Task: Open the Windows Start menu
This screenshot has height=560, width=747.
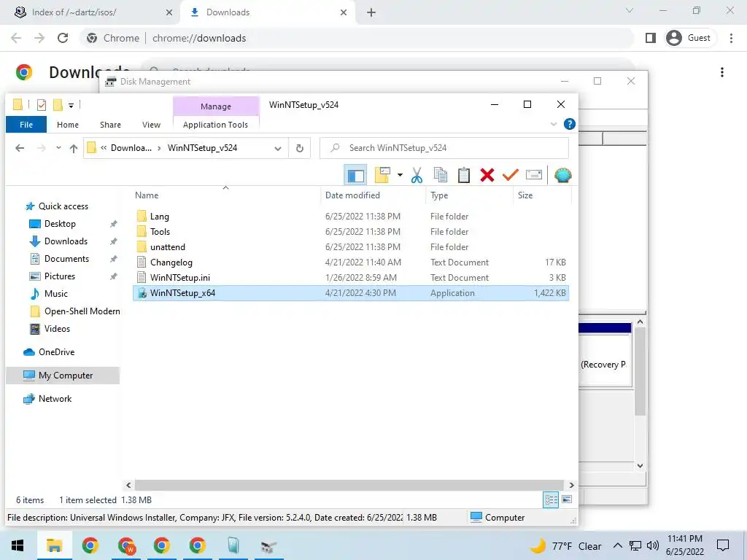Action: (x=18, y=545)
